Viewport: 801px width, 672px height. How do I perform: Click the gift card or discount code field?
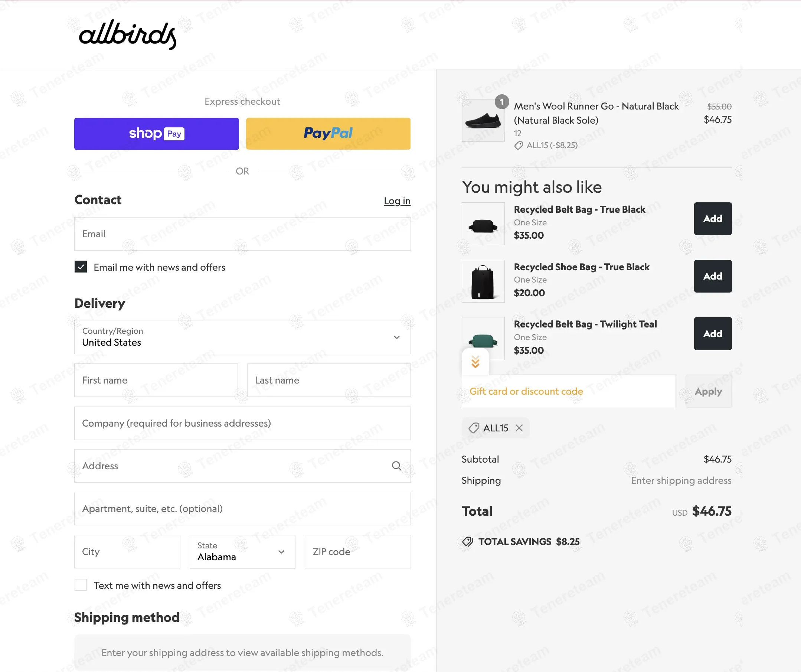click(x=568, y=391)
